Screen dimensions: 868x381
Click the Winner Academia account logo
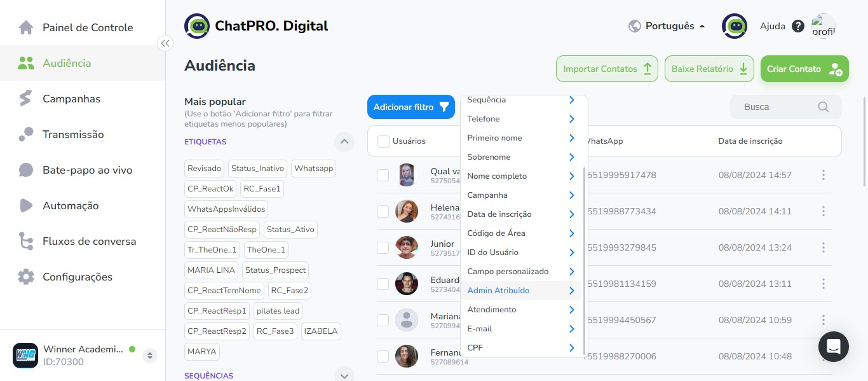pyautogui.click(x=25, y=356)
